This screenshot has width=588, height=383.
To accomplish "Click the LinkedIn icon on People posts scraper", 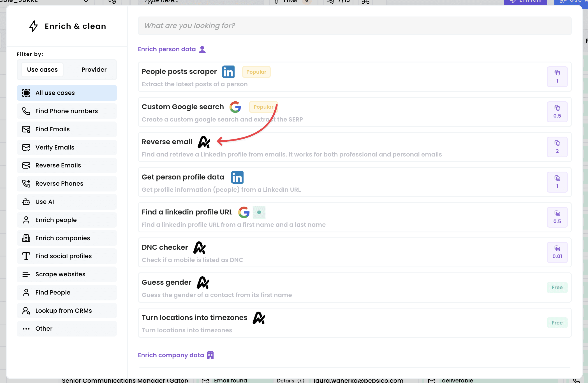I will 228,72.
